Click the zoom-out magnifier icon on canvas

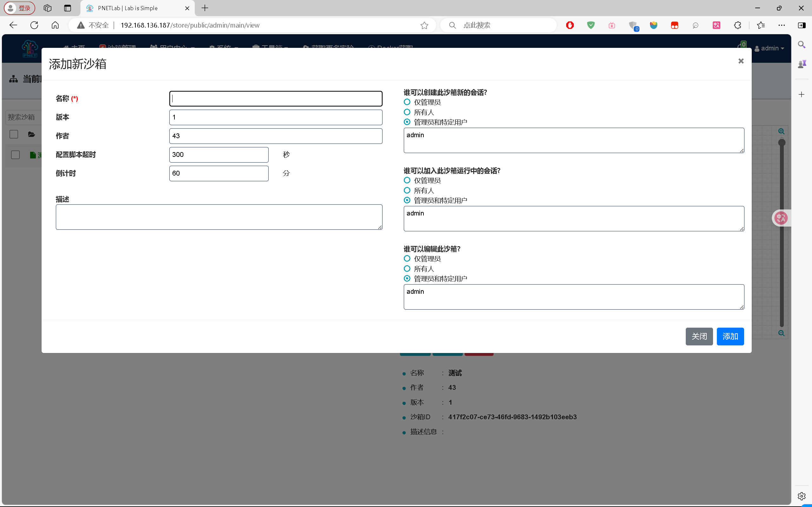tap(781, 333)
